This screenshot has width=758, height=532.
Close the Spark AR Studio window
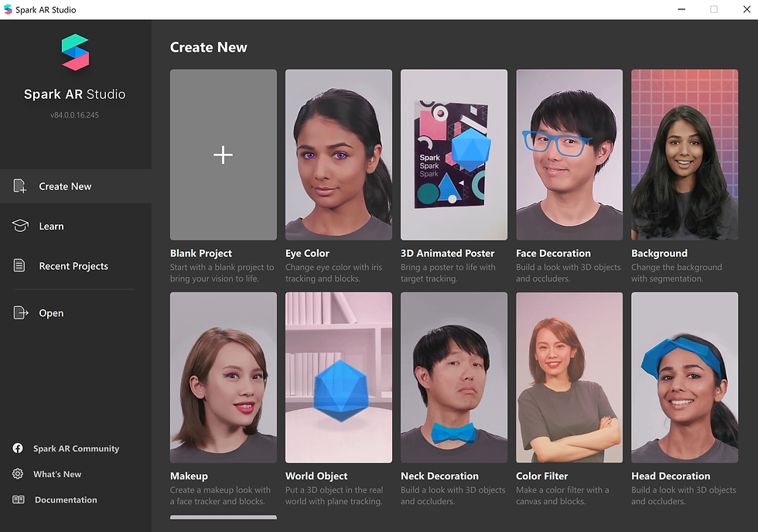click(x=746, y=9)
